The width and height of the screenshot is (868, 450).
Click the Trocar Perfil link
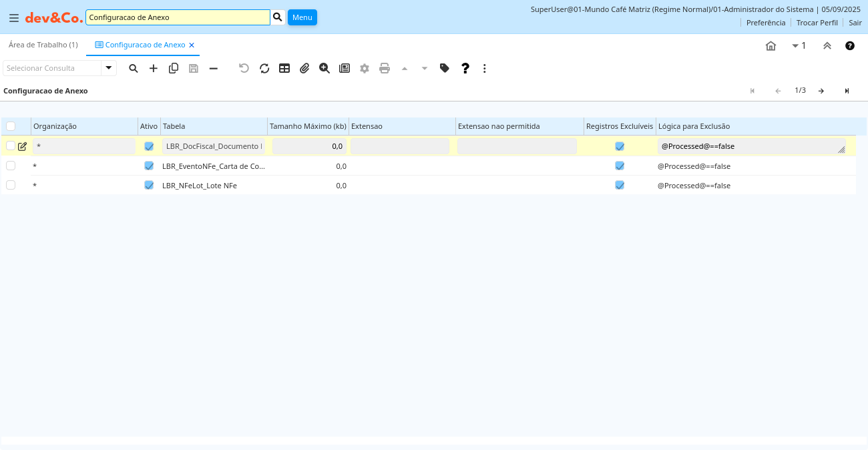(817, 23)
